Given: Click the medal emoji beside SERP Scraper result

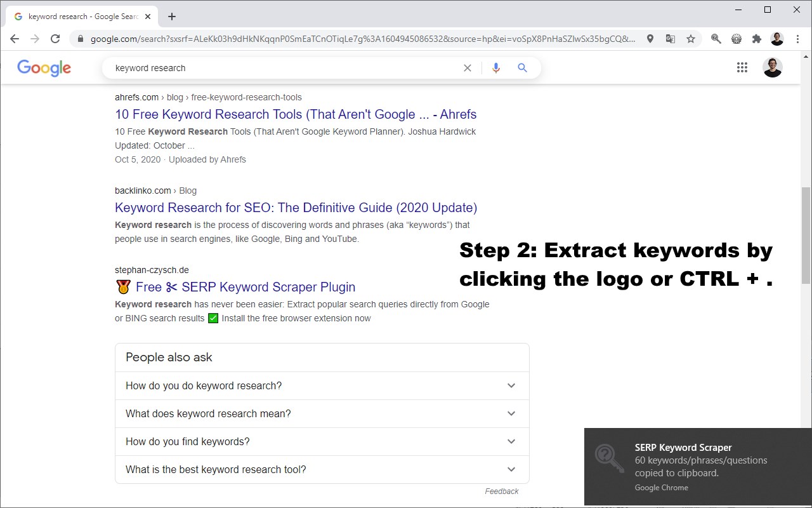Looking at the screenshot, I should 123,287.
